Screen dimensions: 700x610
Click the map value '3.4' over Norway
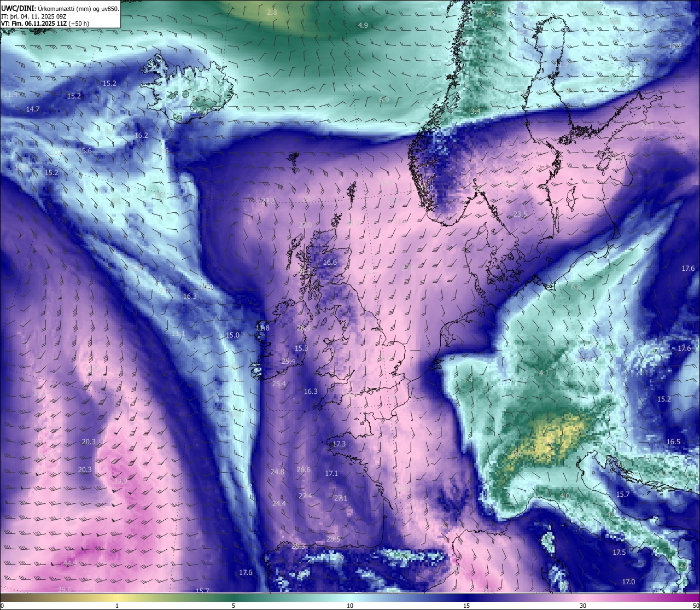[x=475, y=111]
